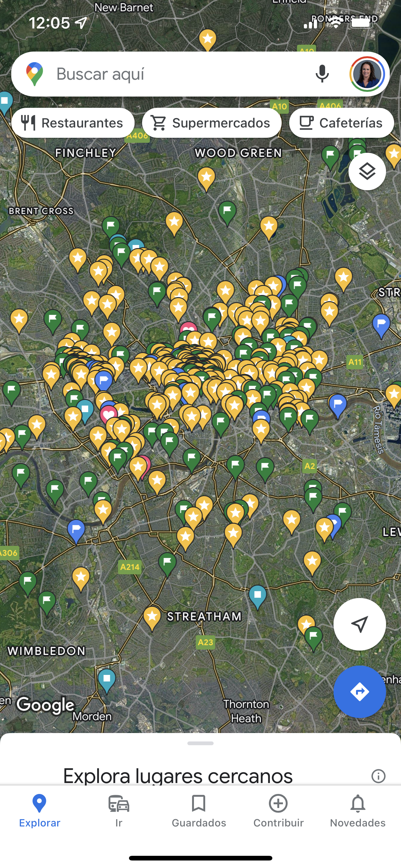Viewport: 401px width, 868px height.
Task: Open info icon beside Explora lugares cercanos
Action: [x=378, y=776]
